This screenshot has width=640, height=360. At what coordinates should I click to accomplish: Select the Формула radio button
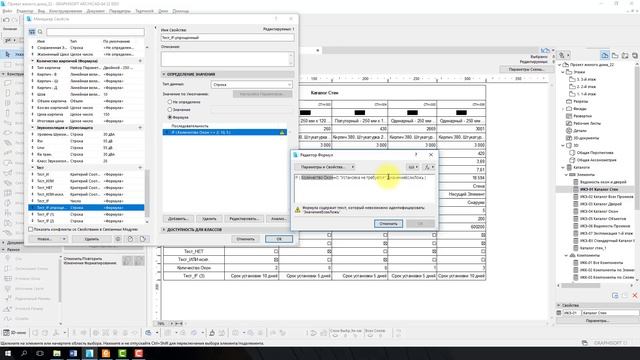coord(170,117)
